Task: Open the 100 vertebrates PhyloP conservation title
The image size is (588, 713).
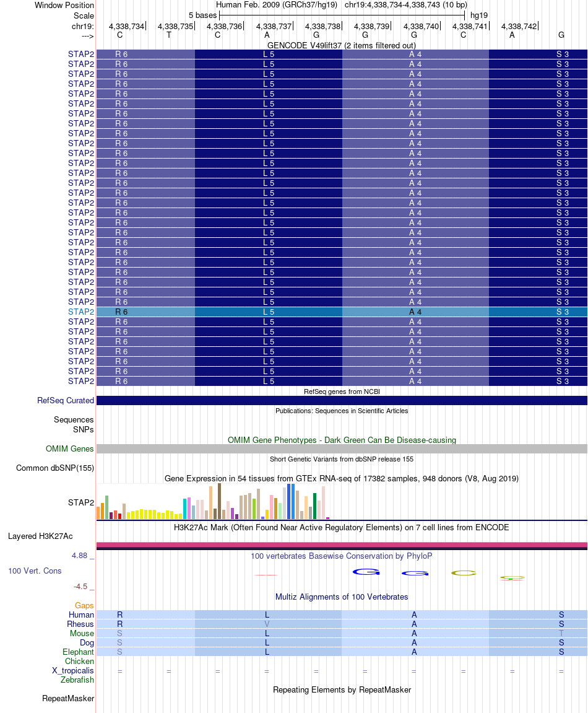Action: pyautogui.click(x=342, y=556)
